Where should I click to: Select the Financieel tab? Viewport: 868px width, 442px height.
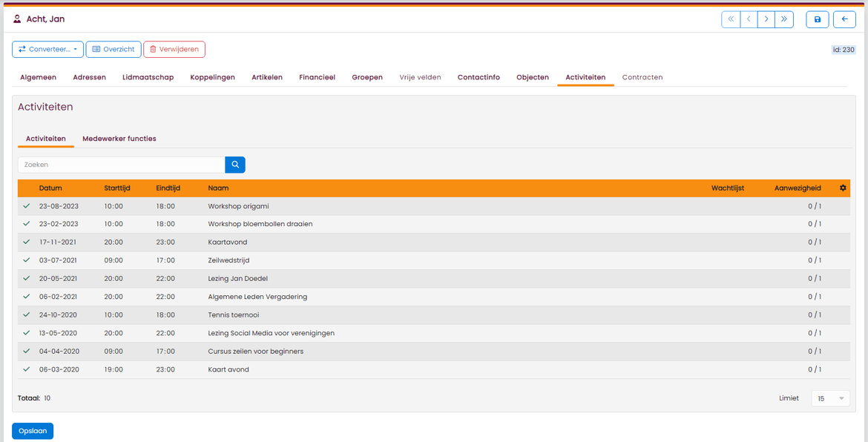(318, 77)
